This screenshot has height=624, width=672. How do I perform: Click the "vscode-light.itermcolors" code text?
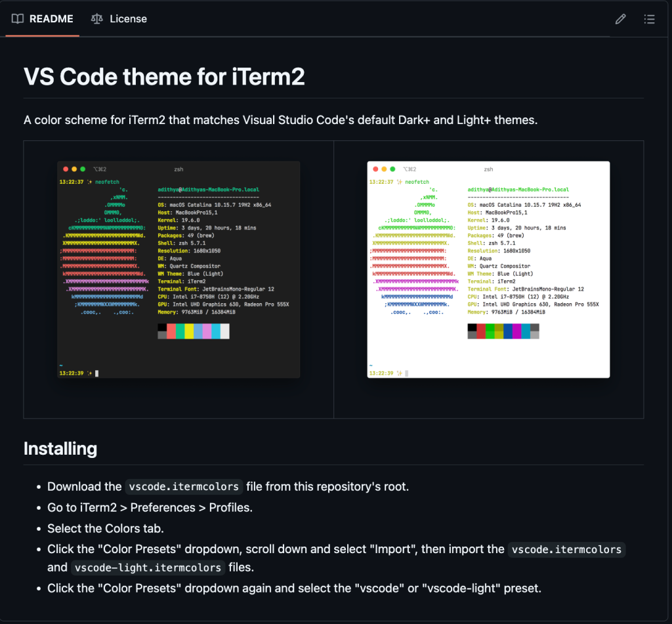(148, 568)
